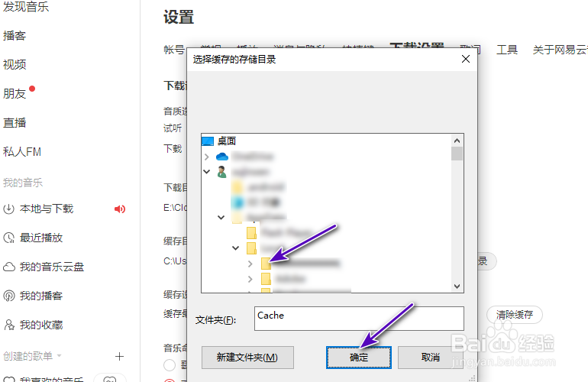Click the 桌面 desktop icon
588x382 pixels.
coord(208,141)
